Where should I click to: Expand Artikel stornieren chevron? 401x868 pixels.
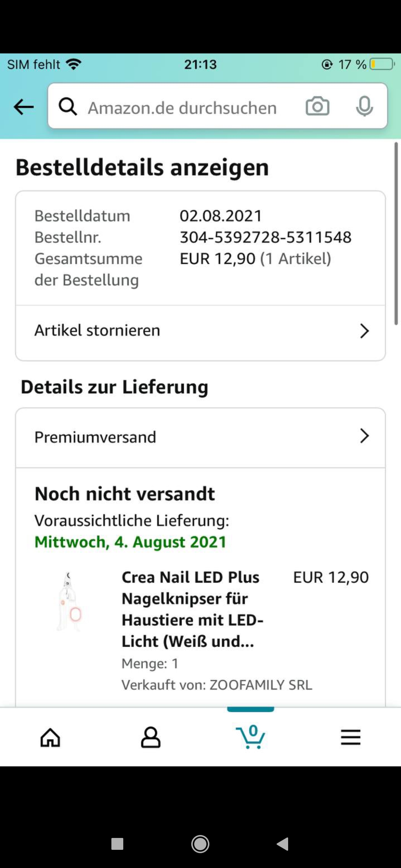point(364,331)
